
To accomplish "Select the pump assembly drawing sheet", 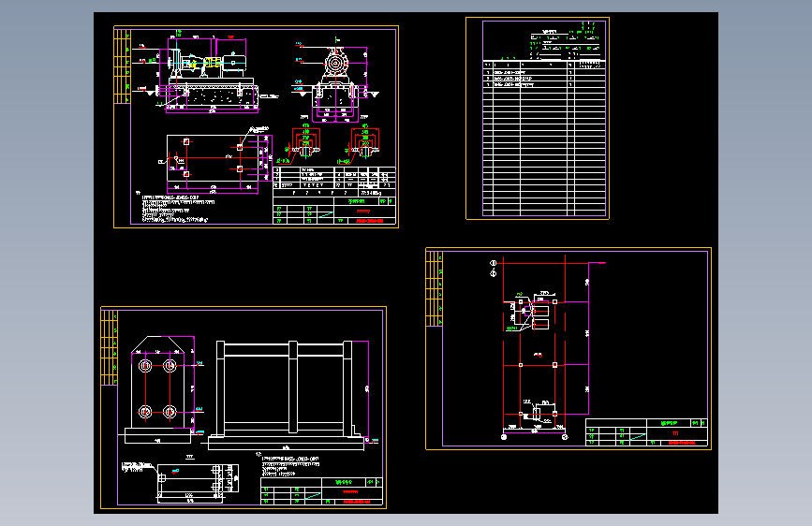I will coord(256,127).
